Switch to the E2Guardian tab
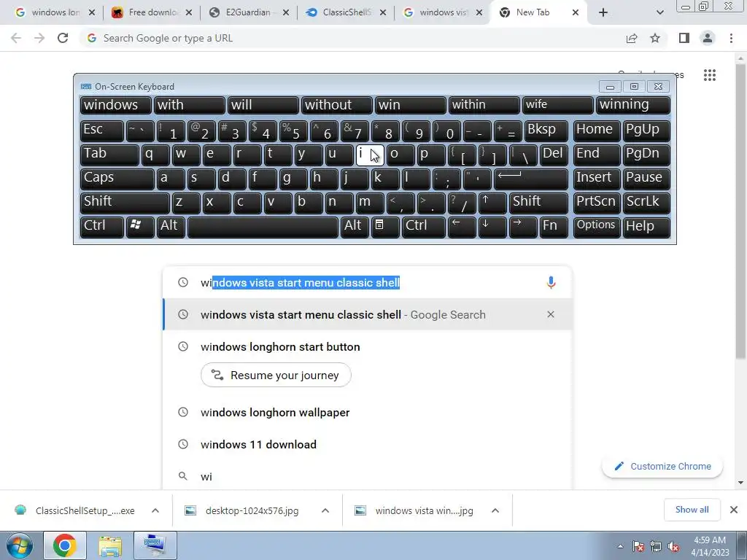The image size is (747, 560). (249, 12)
